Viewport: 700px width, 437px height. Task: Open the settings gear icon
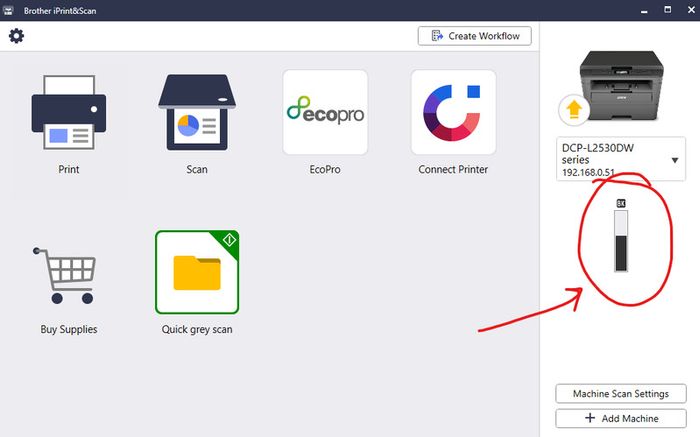17,36
